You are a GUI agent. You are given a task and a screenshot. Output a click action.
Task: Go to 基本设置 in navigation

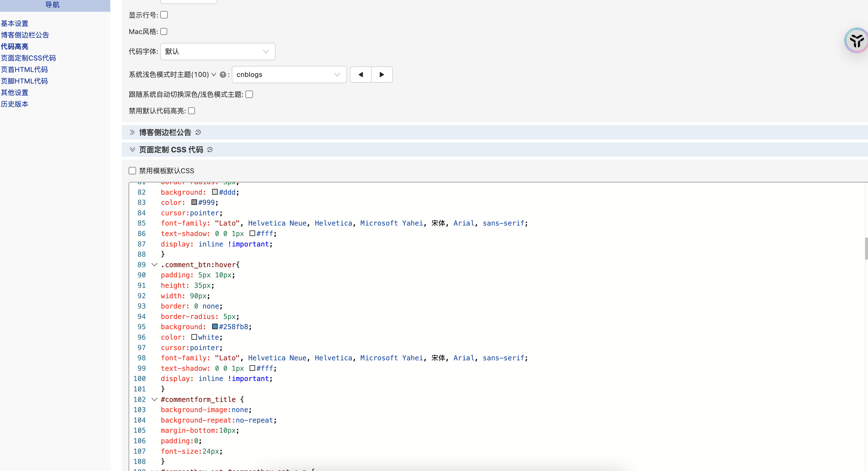tap(14, 24)
